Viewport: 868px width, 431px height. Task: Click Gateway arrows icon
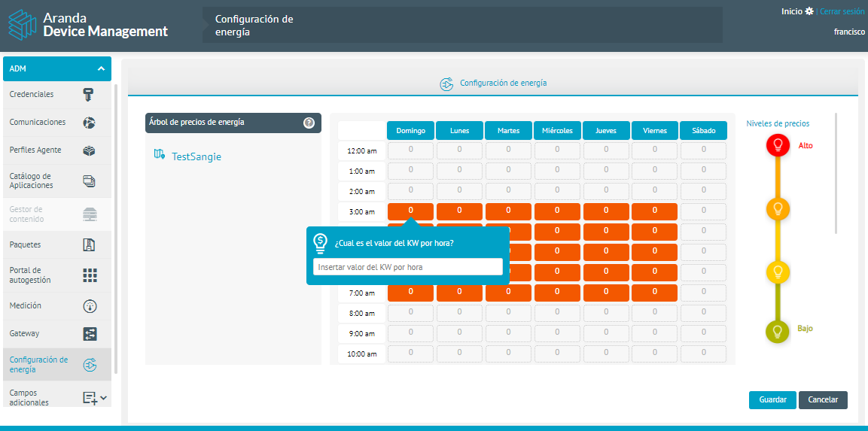click(x=90, y=334)
